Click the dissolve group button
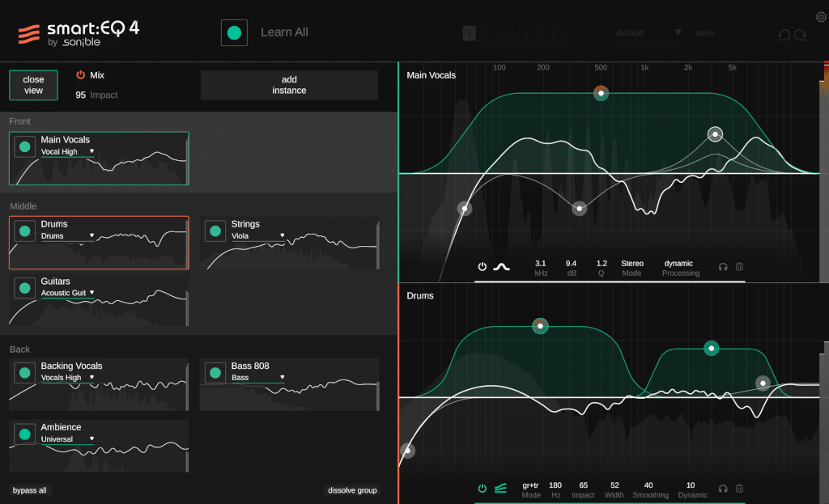This screenshot has height=504, width=829. [x=351, y=490]
